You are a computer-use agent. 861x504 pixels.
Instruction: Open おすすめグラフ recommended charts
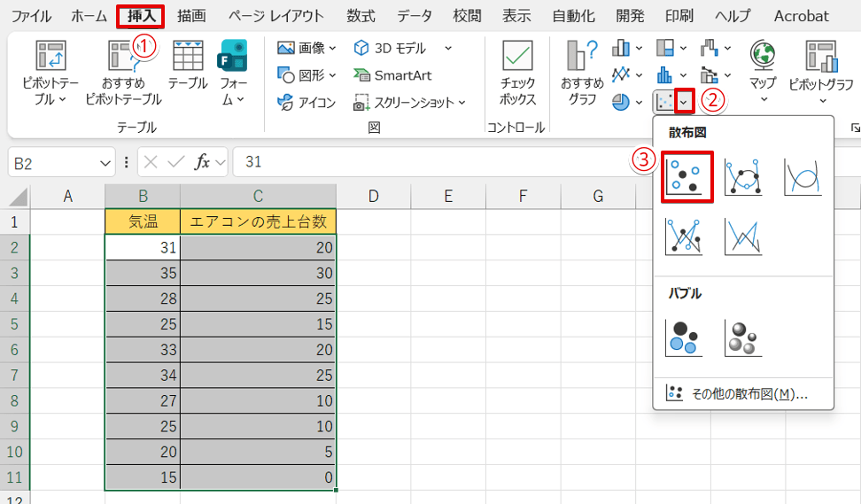(x=582, y=72)
